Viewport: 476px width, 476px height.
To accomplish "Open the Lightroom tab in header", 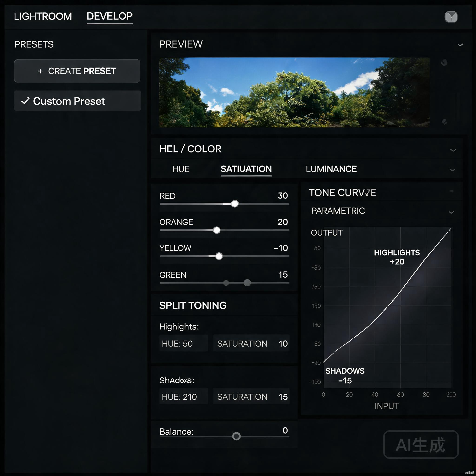I will (43, 17).
